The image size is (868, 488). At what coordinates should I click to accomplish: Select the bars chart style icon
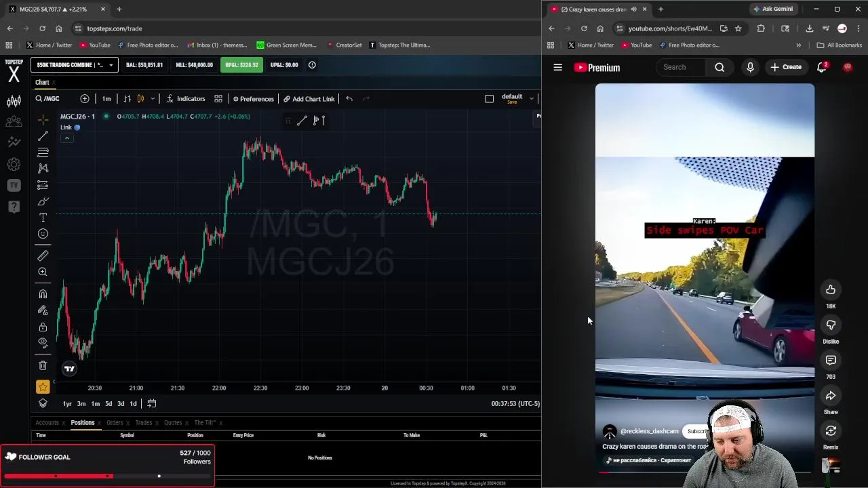127,99
